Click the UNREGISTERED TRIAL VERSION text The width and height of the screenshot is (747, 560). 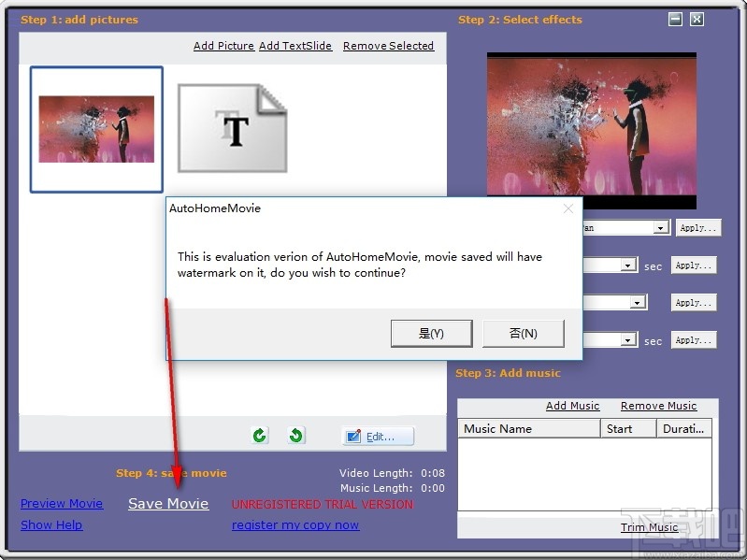click(323, 504)
